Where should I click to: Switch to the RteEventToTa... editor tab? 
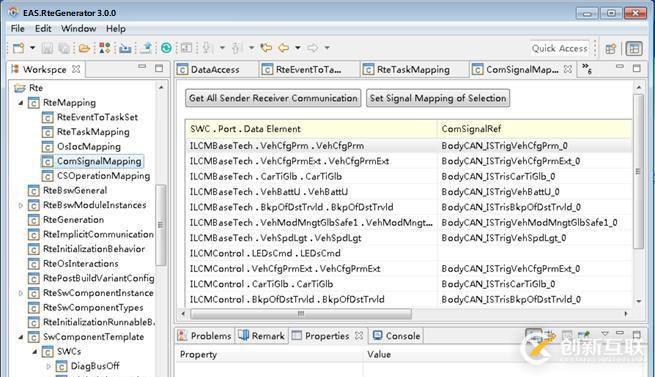(308, 69)
